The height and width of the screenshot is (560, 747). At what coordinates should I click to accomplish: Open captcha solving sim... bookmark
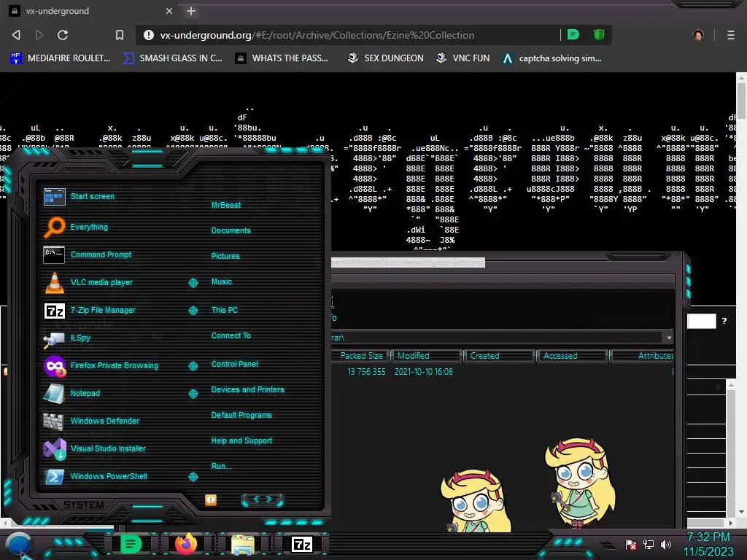(552, 58)
